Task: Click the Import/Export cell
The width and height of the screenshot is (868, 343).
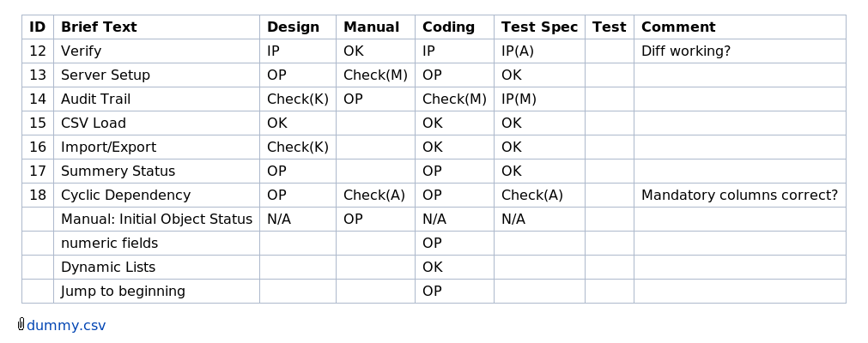Action: (156, 147)
